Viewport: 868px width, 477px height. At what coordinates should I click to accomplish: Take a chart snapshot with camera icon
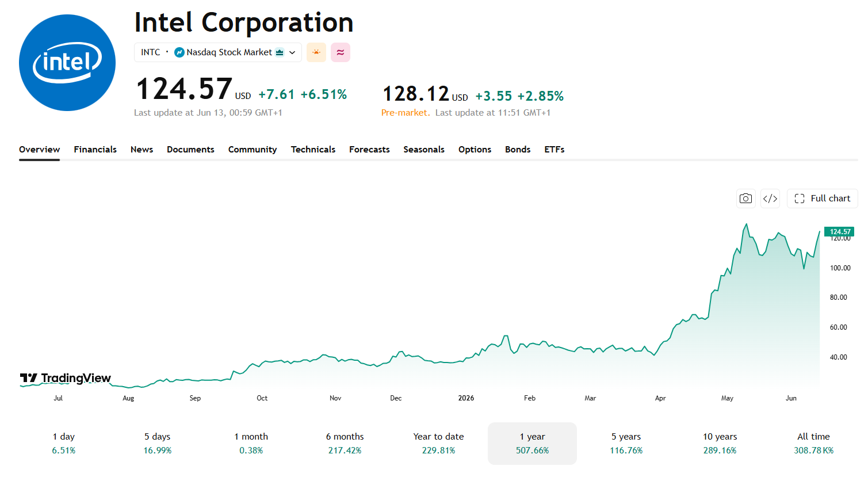pyautogui.click(x=746, y=199)
